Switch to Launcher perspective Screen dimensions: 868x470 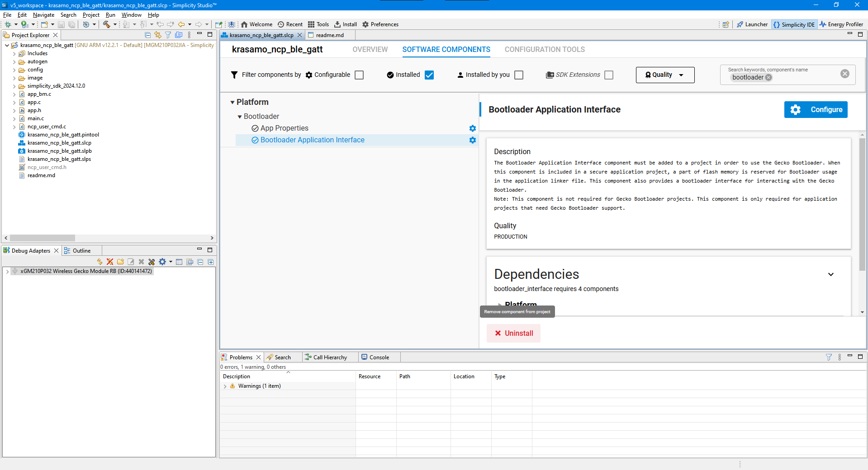tap(752, 24)
